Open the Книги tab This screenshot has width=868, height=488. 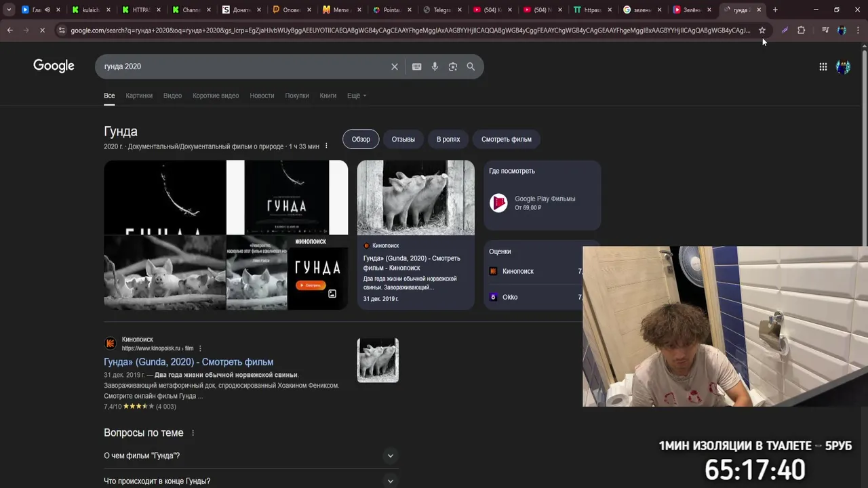pos(328,96)
